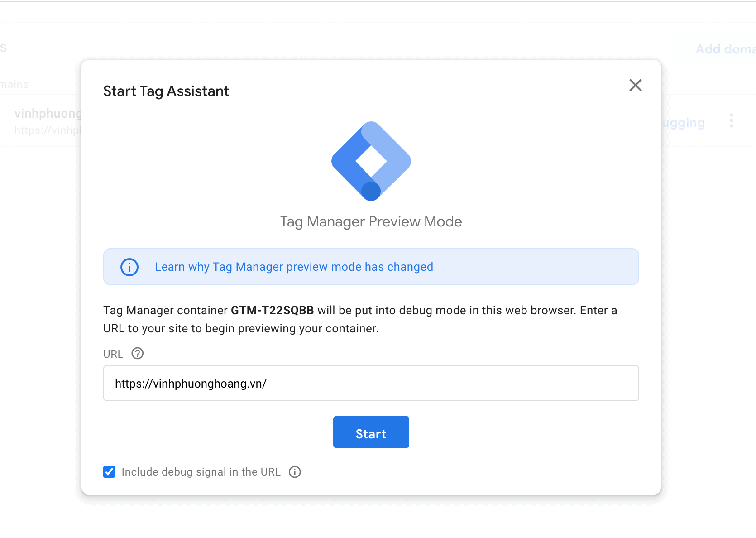Uncheck Include debug signal in the URL
The width and height of the screenshot is (756, 538).
click(x=109, y=472)
